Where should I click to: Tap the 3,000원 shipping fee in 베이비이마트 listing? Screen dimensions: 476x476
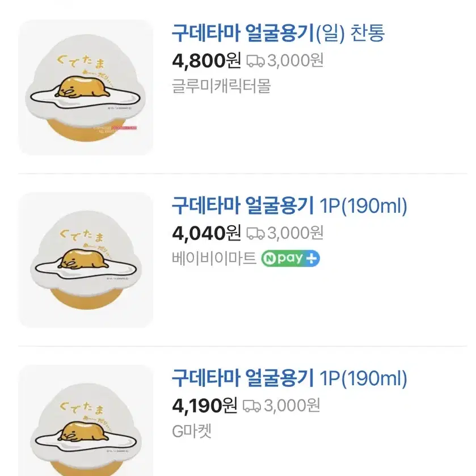coord(295,233)
